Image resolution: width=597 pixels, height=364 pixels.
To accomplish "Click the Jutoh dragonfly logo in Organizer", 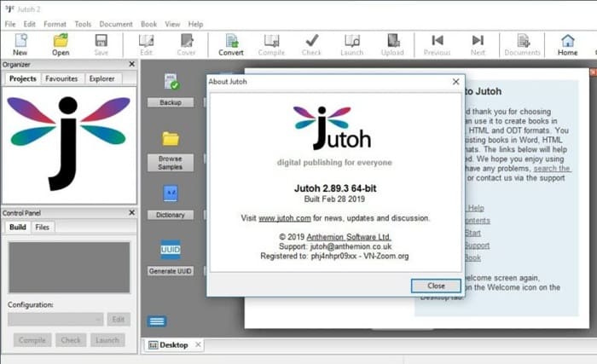I will 68,143.
